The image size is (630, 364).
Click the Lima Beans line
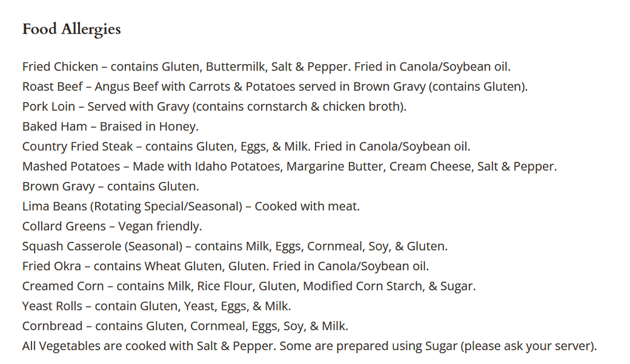point(191,206)
